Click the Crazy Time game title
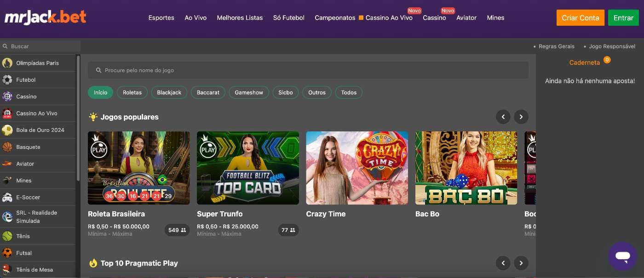 click(x=326, y=214)
